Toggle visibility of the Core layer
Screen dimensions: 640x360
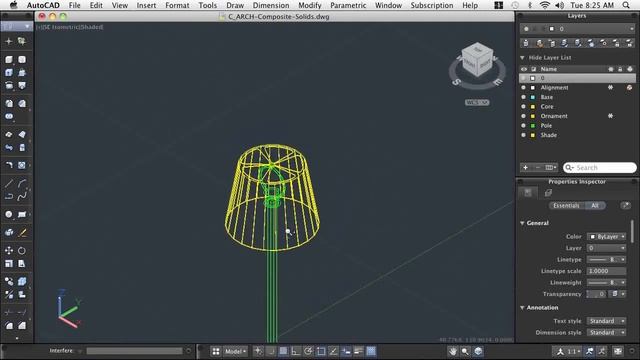click(x=523, y=107)
